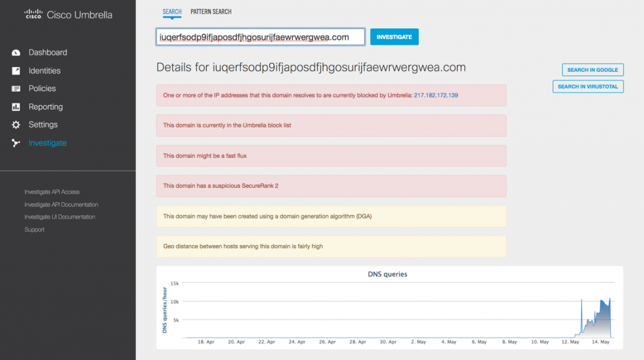Screen dimensions: 644x360
Task: Select the Investigate menu item
Action: pos(47,143)
